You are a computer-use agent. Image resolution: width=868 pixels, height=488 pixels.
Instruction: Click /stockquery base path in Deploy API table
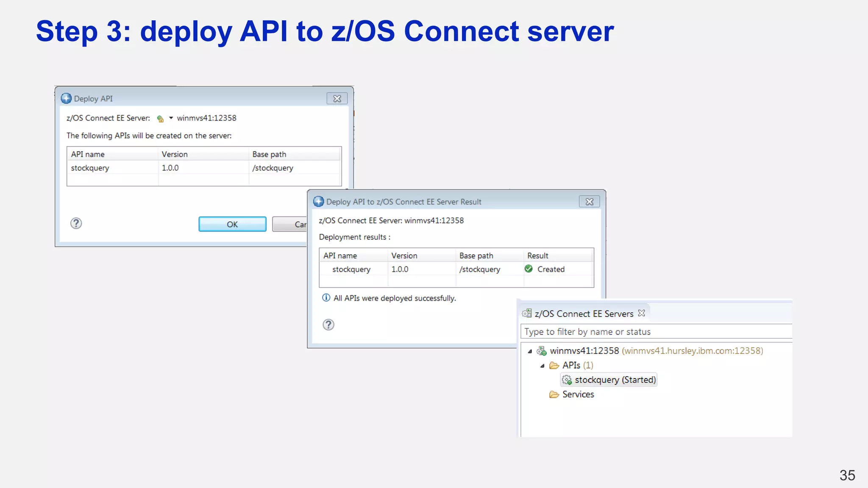click(x=273, y=168)
